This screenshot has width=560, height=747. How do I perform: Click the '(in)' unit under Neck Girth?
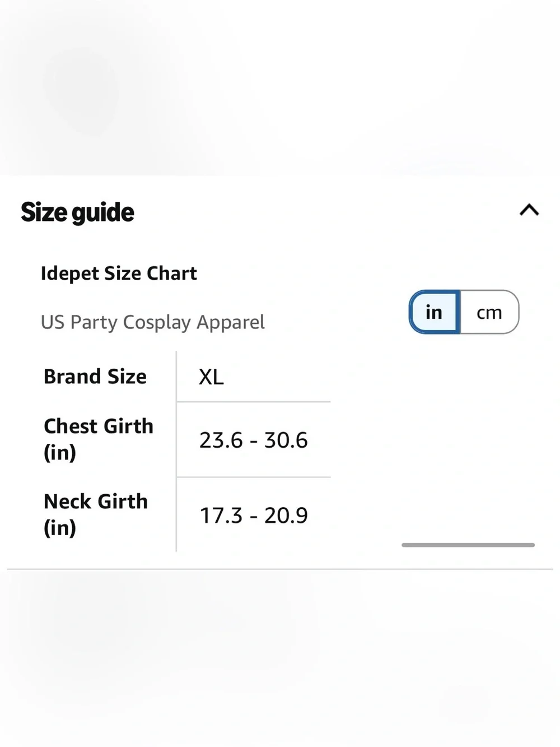click(60, 528)
